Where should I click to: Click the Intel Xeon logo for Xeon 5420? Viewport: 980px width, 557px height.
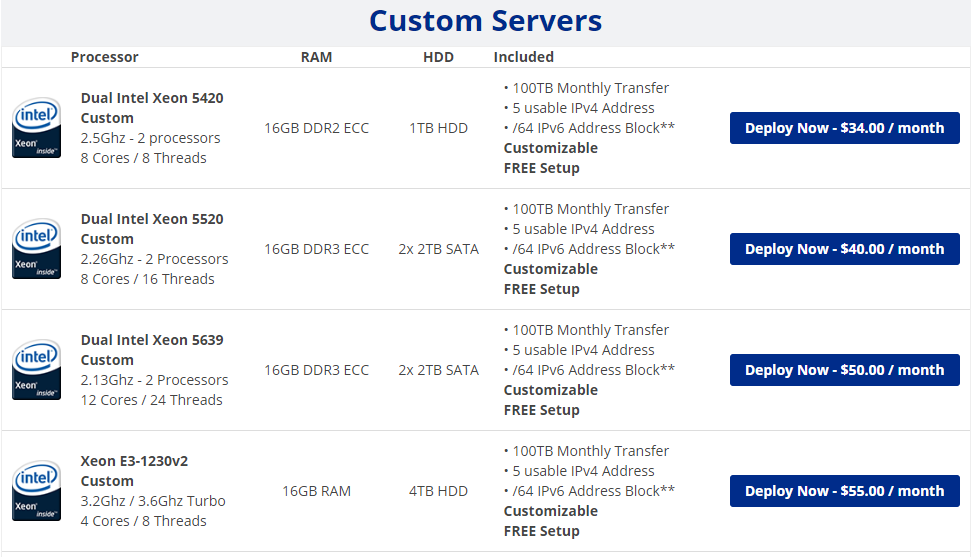point(36,128)
